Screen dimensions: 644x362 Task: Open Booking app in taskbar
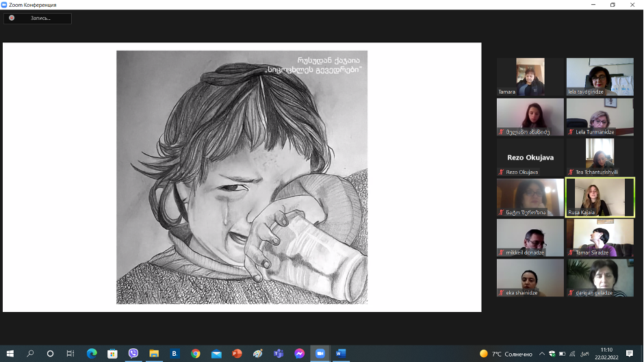click(175, 353)
